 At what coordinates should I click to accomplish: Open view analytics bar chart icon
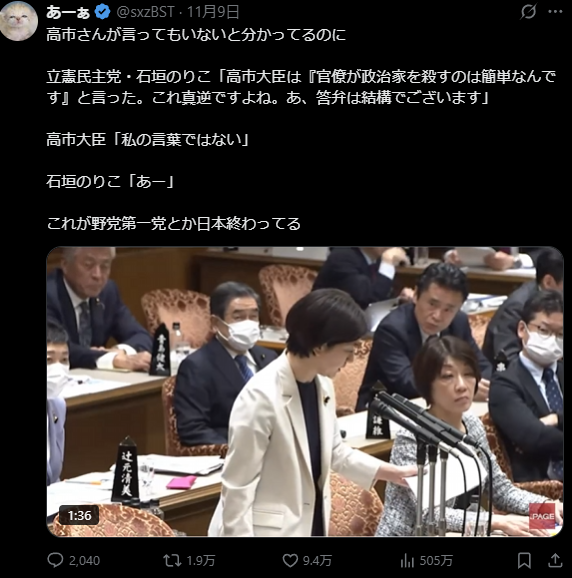click(407, 561)
